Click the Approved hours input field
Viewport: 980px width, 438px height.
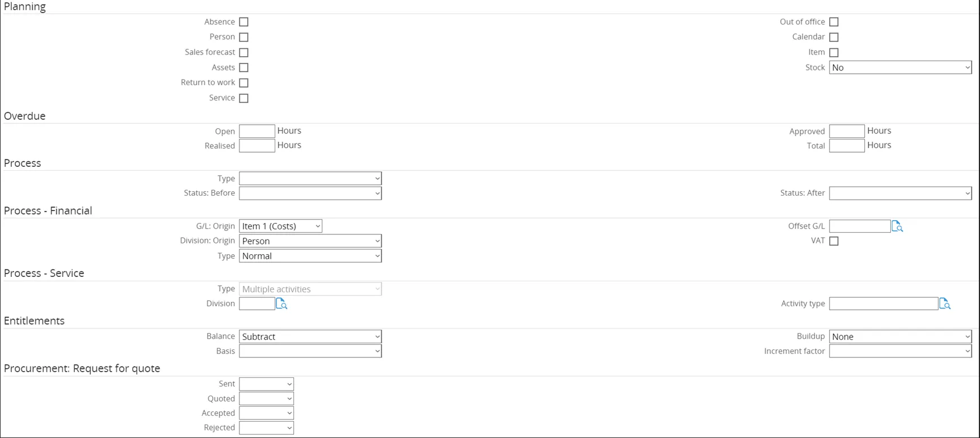(847, 131)
